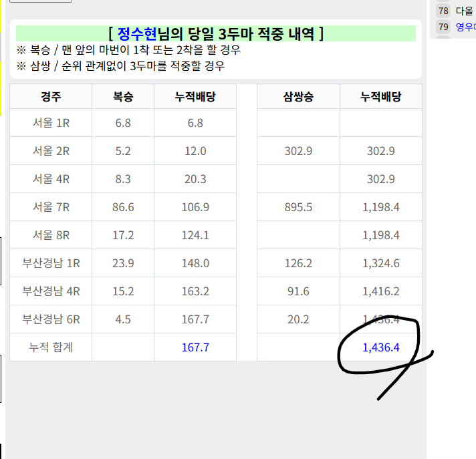The image size is (476, 459).
Task: Click the 누적 합계 row label
Action: [51, 347]
